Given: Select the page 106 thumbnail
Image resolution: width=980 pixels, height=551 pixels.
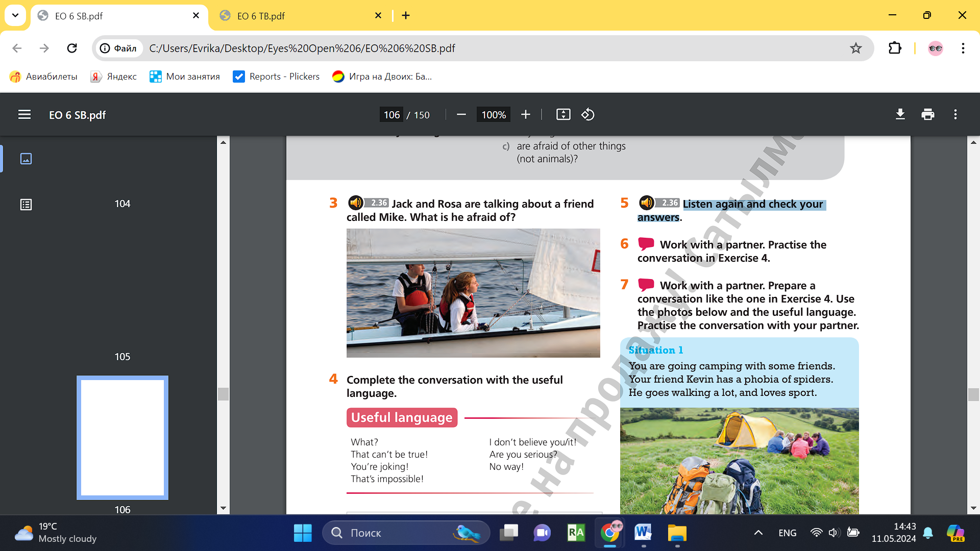Looking at the screenshot, I should pos(122,438).
